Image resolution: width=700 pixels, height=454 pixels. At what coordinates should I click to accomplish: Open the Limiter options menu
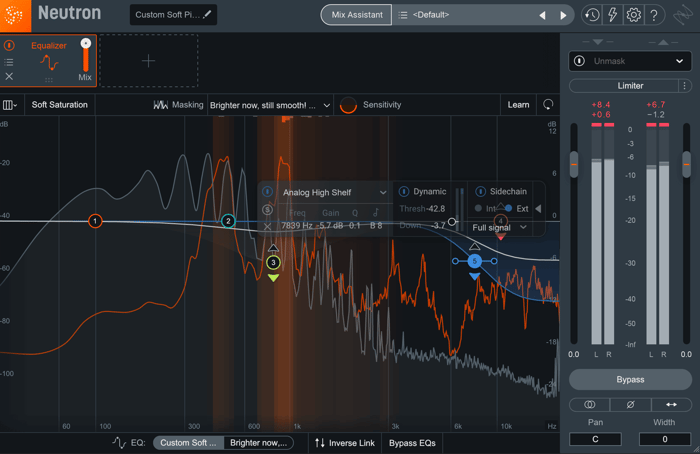pos(685,86)
